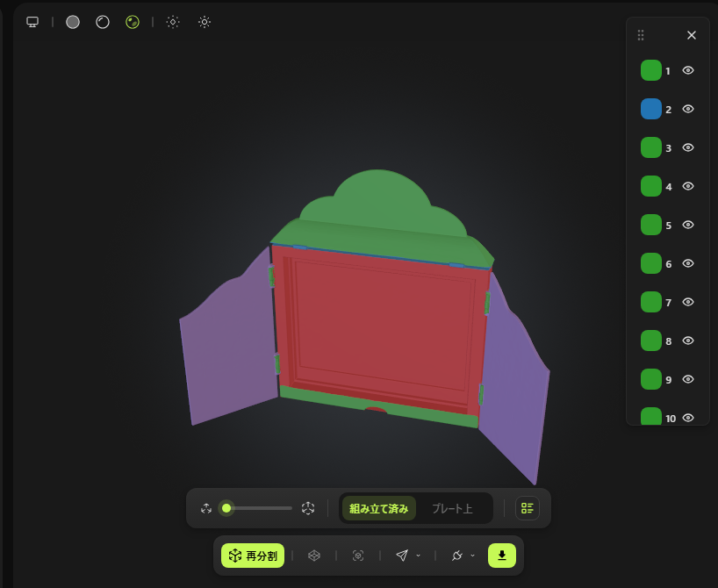Select the green material sphere mode
This screenshot has width=718, height=588.
(x=133, y=22)
